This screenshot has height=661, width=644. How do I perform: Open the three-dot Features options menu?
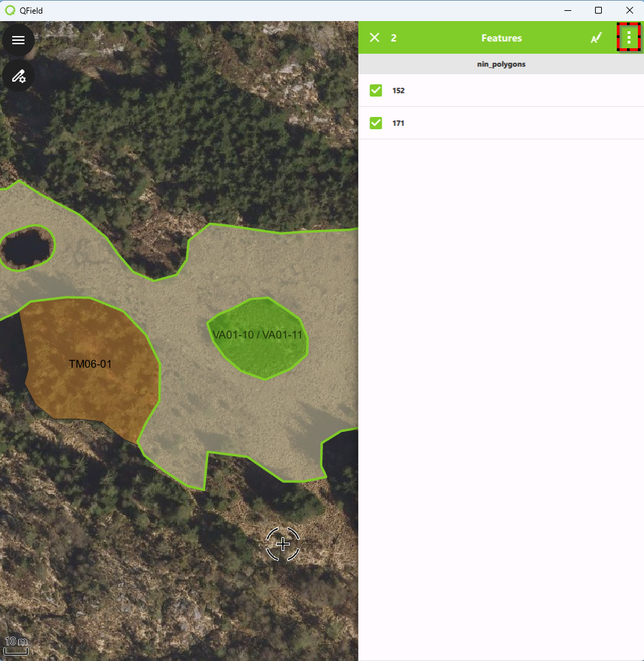[x=629, y=37]
